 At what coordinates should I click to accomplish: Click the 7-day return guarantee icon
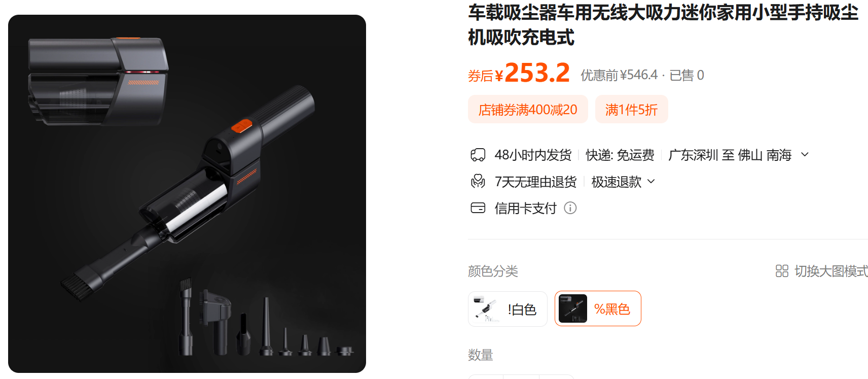coord(478,181)
